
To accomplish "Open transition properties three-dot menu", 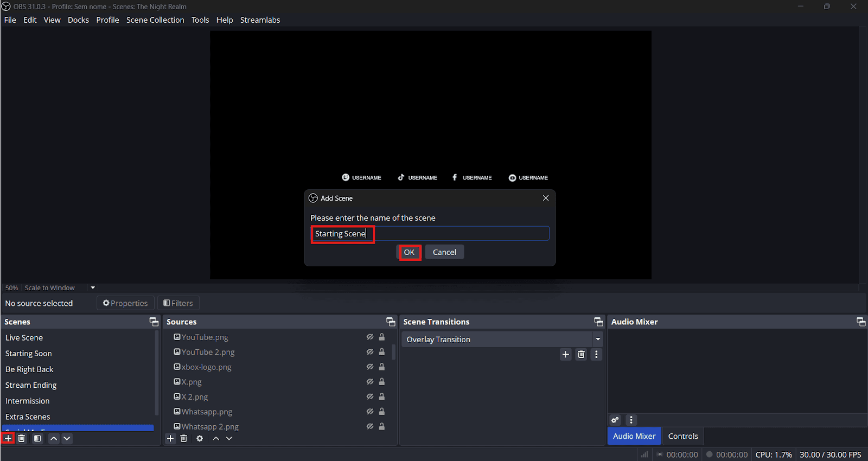I will [597, 354].
